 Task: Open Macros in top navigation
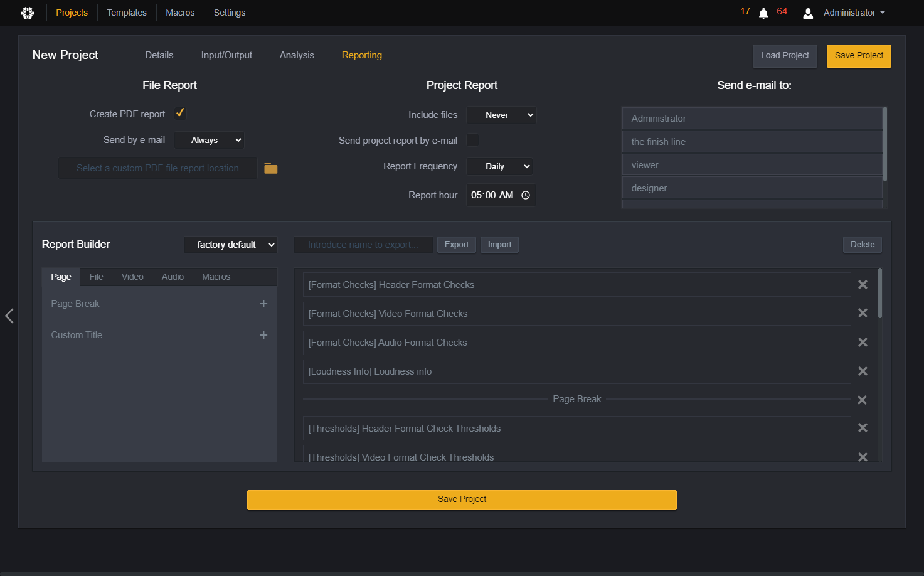coord(180,13)
